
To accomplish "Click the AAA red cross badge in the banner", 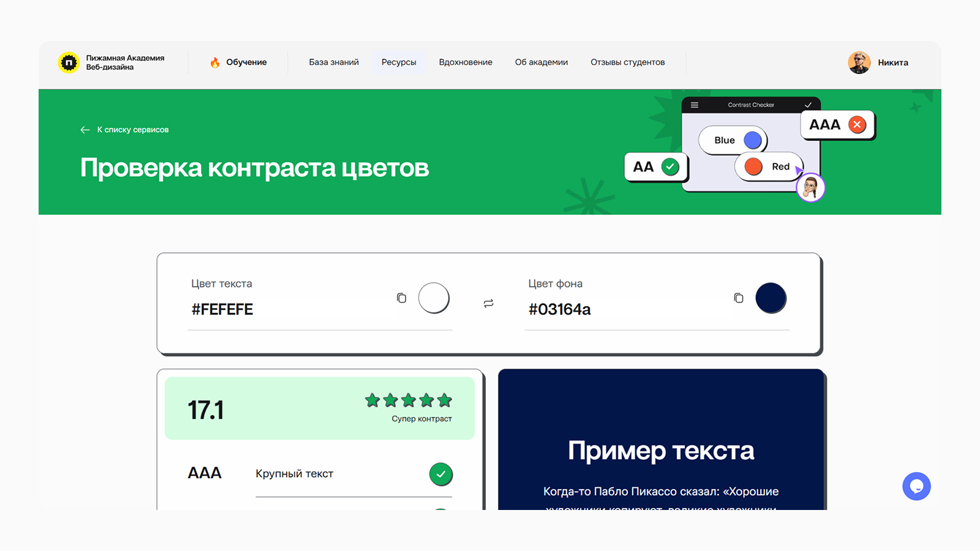I will point(856,124).
